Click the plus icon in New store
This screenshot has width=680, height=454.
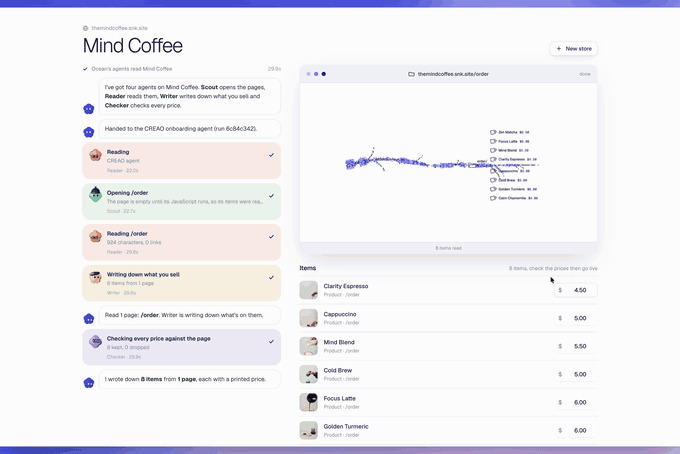pos(559,49)
